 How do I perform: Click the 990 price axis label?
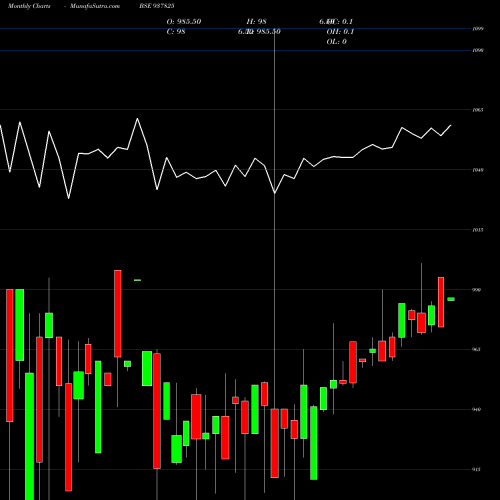[x=477, y=290]
